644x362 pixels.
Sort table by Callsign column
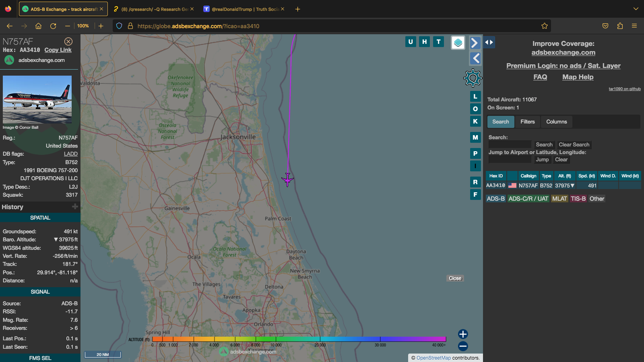tap(528, 176)
